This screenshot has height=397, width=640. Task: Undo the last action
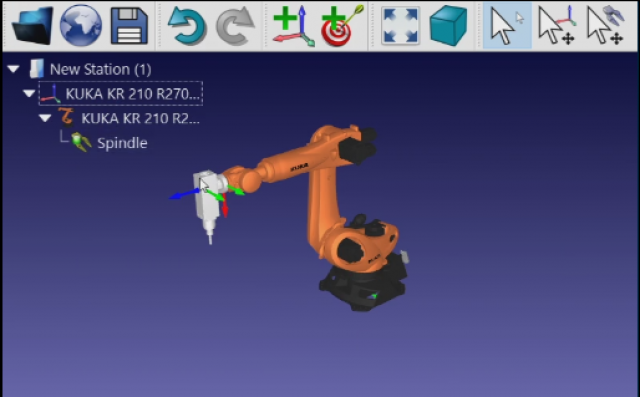[187, 26]
